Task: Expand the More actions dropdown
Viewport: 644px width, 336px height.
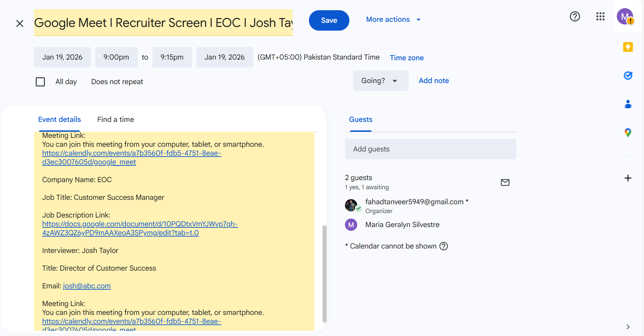Action: [x=394, y=19]
